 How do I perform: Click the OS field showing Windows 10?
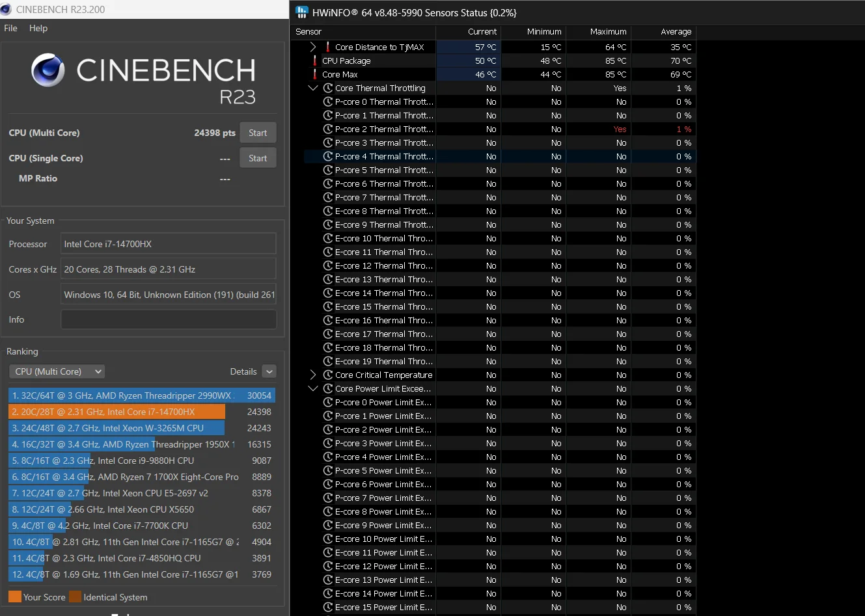click(x=169, y=295)
